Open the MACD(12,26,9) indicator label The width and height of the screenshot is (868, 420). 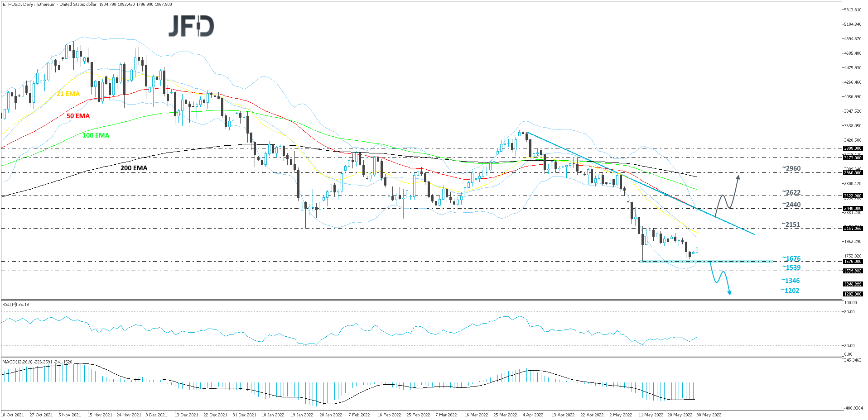37,362
